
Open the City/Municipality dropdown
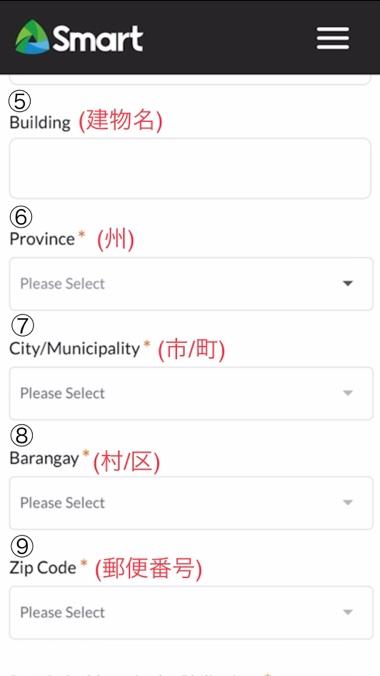pos(191,393)
